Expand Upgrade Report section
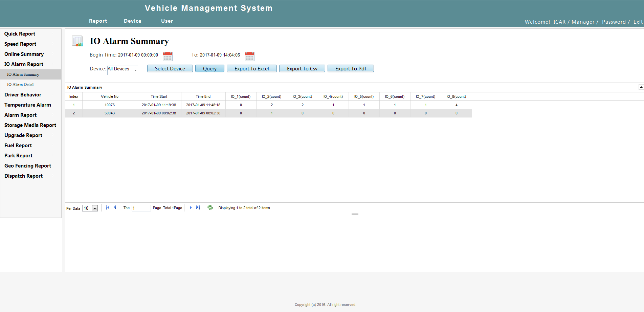Viewport: 644px width, 312px height. click(23, 135)
